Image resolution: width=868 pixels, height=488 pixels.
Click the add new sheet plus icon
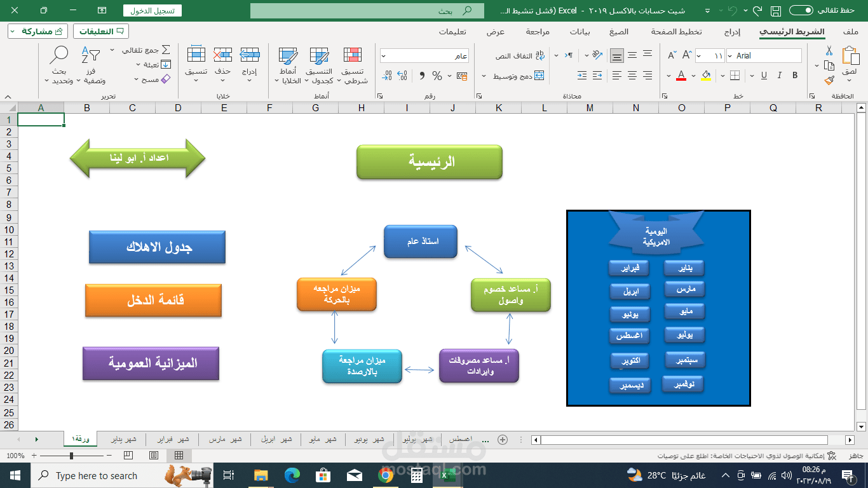point(502,439)
